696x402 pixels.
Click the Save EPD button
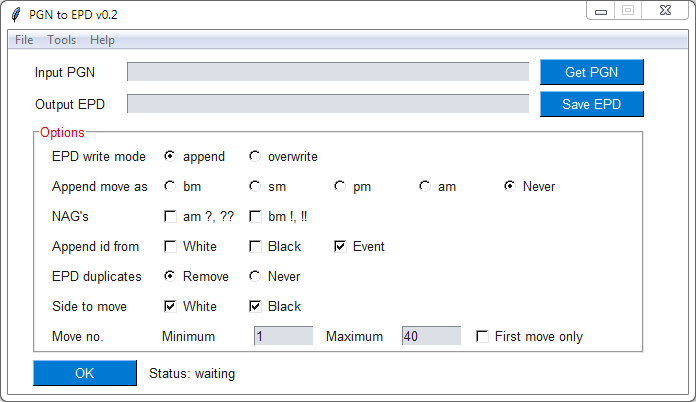[591, 104]
